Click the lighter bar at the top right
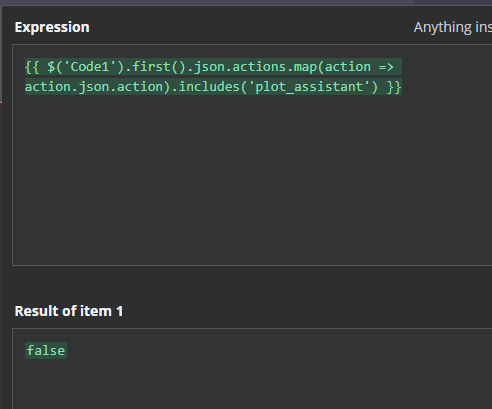492x409 pixels. pyautogui.click(x=452, y=2)
